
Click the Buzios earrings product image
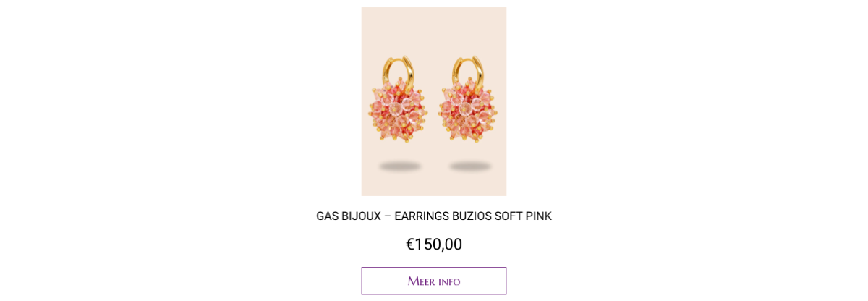pyautogui.click(x=434, y=101)
